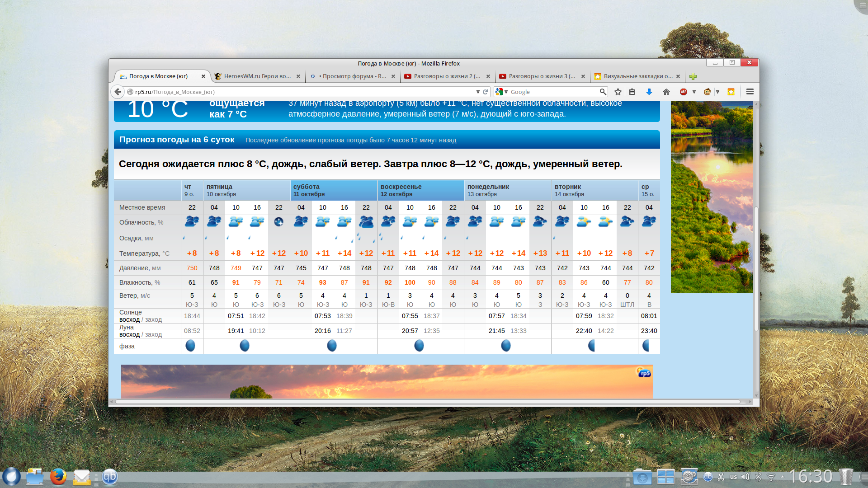Click the back navigation arrow
868x488 pixels.
(x=118, y=92)
